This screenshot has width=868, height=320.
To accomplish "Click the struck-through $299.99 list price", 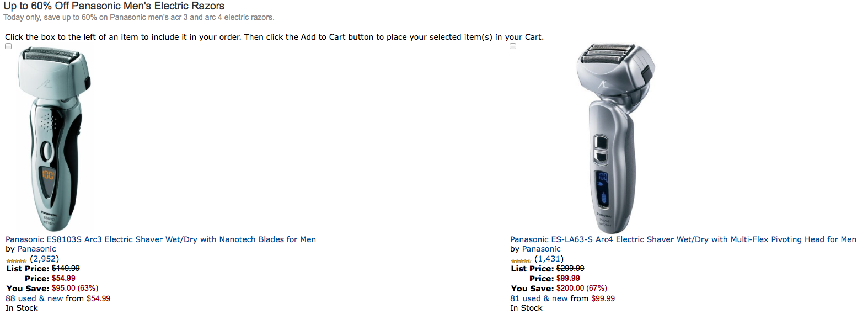I will point(570,269).
